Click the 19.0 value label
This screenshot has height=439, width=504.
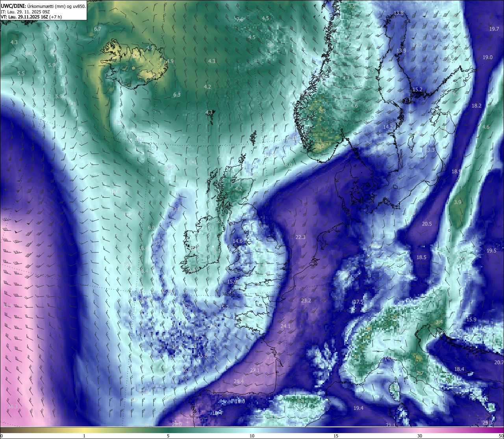tap(487, 57)
